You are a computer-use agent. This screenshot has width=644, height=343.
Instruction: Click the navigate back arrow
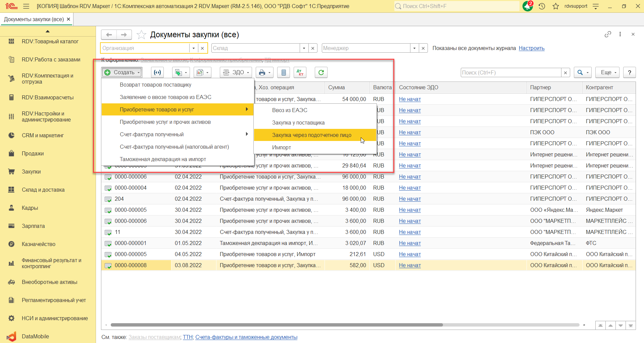[109, 35]
